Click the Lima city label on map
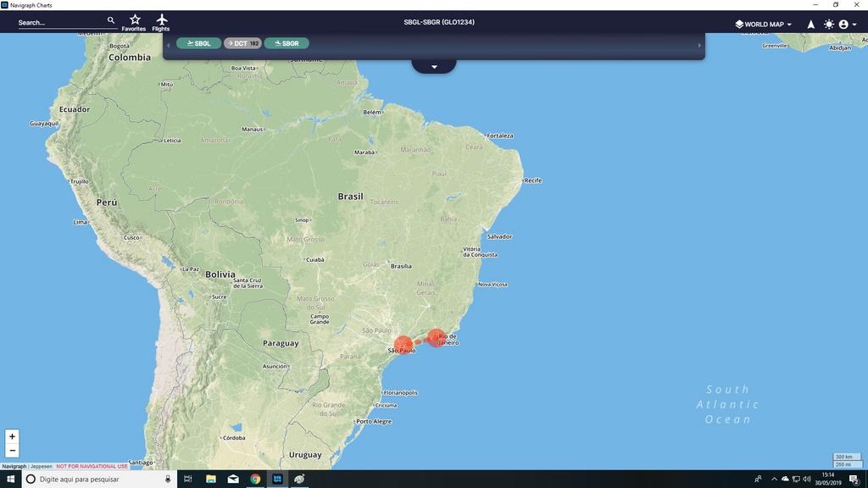Image resolution: width=868 pixels, height=488 pixels. pyautogui.click(x=81, y=222)
